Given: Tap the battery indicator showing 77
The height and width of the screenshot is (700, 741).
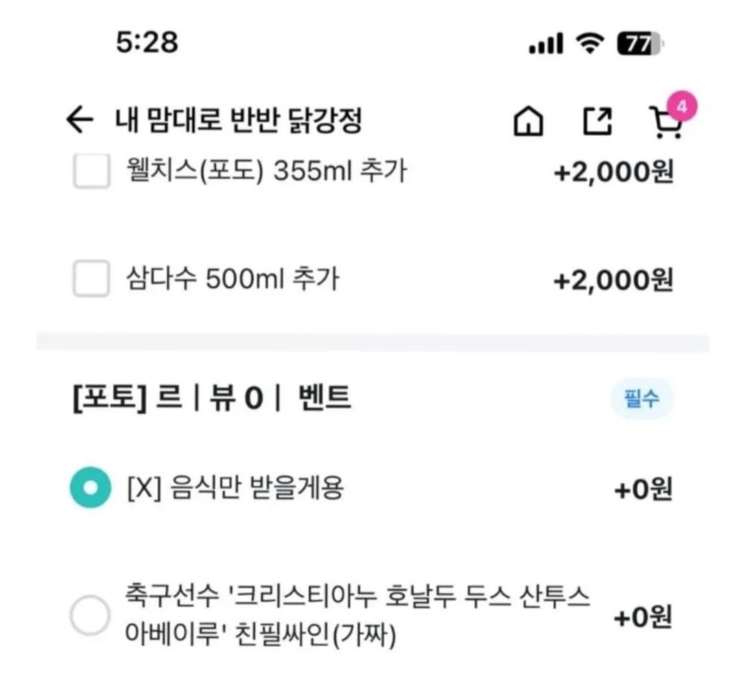Looking at the screenshot, I should 637,43.
